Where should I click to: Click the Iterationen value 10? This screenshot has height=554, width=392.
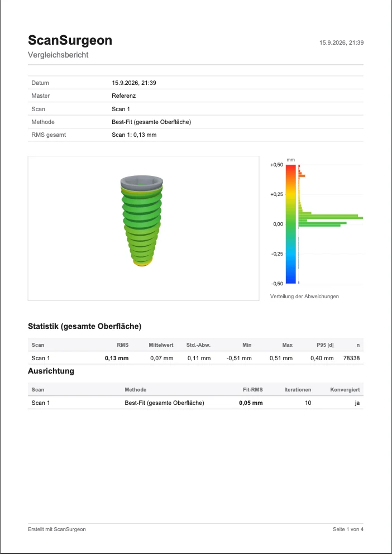point(308,403)
